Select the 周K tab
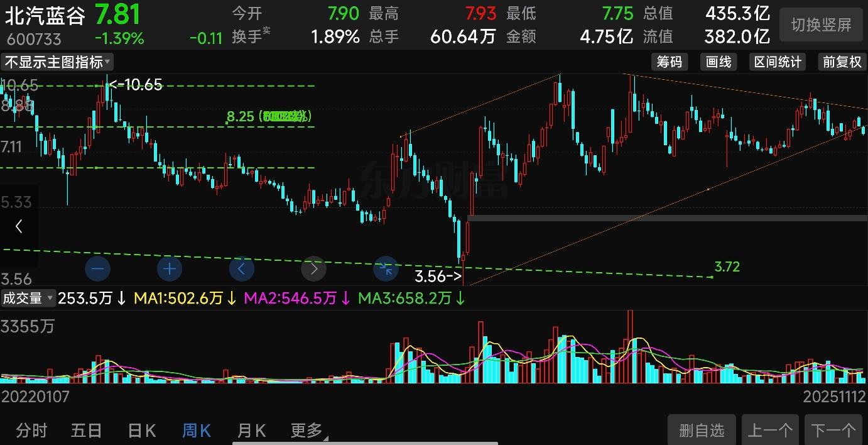Viewport: 868px width, 445px height. [x=196, y=431]
